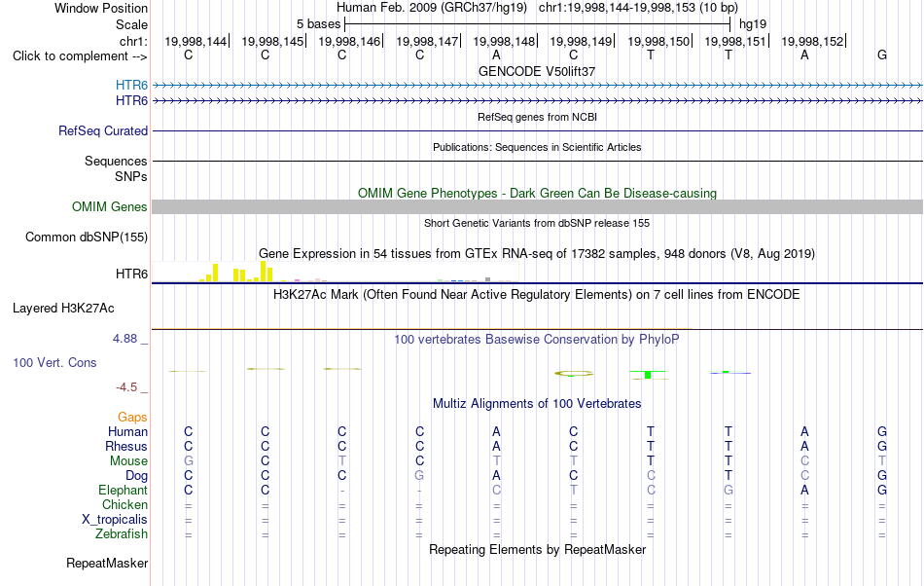924x586 pixels.
Task: Click the green PhyloP conservation bar under T
Action: (648, 375)
